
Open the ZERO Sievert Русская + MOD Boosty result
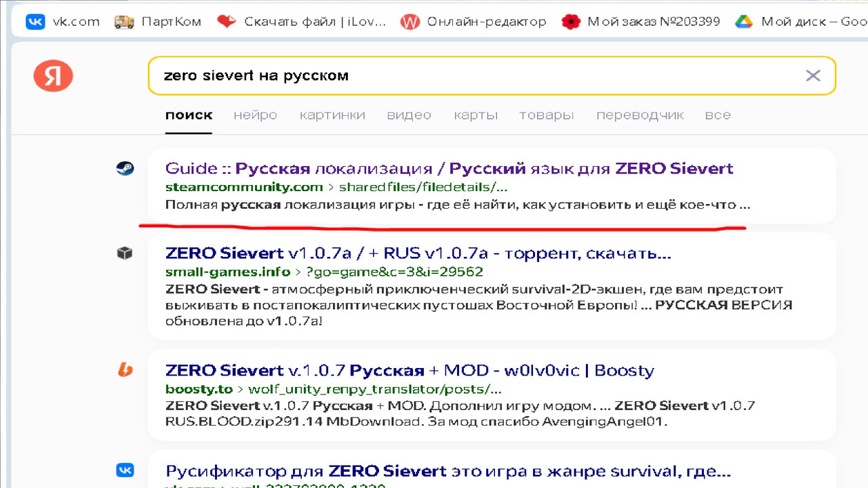coord(410,371)
